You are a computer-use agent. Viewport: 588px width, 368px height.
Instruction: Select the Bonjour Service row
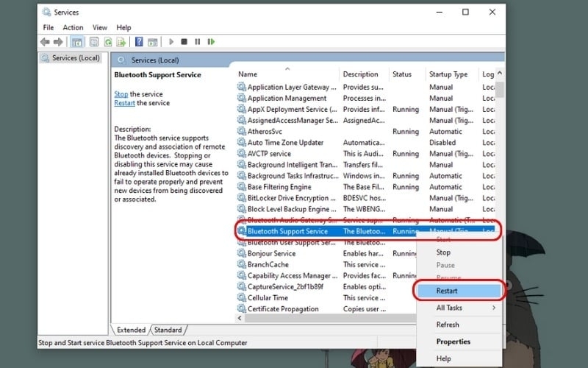point(271,253)
